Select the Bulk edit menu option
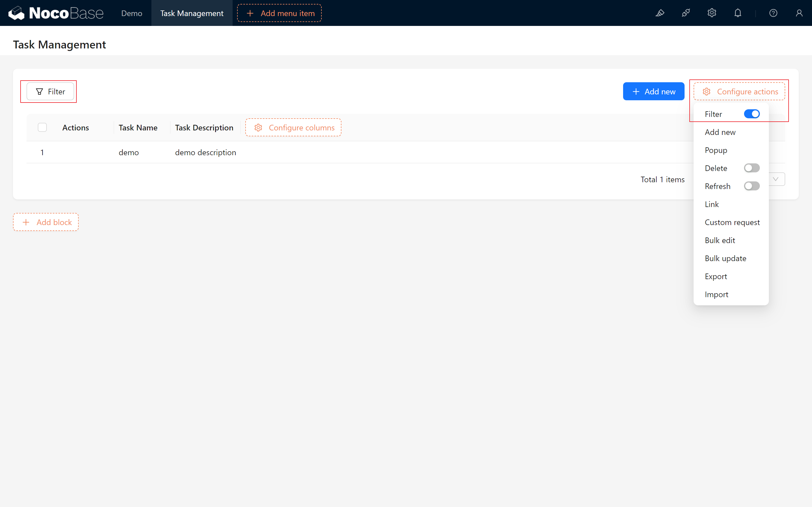812x507 pixels. pos(720,239)
